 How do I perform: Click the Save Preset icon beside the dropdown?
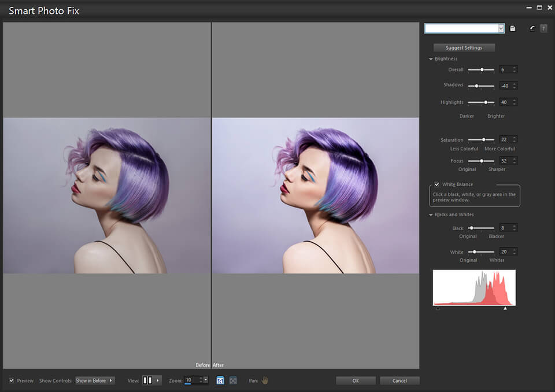click(512, 28)
